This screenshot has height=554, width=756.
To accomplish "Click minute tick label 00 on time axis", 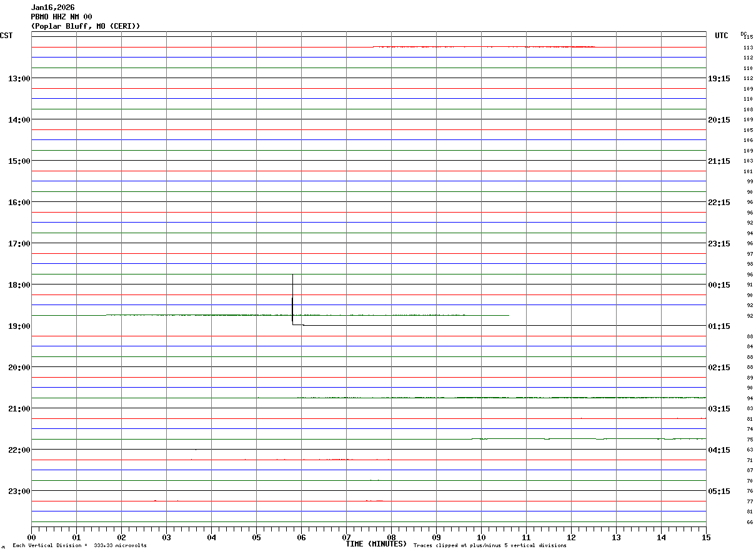I will 32,537.
